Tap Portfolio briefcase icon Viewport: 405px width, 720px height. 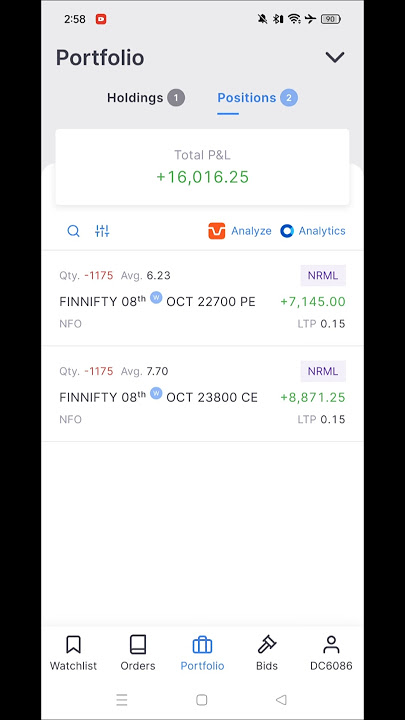pos(202,645)
